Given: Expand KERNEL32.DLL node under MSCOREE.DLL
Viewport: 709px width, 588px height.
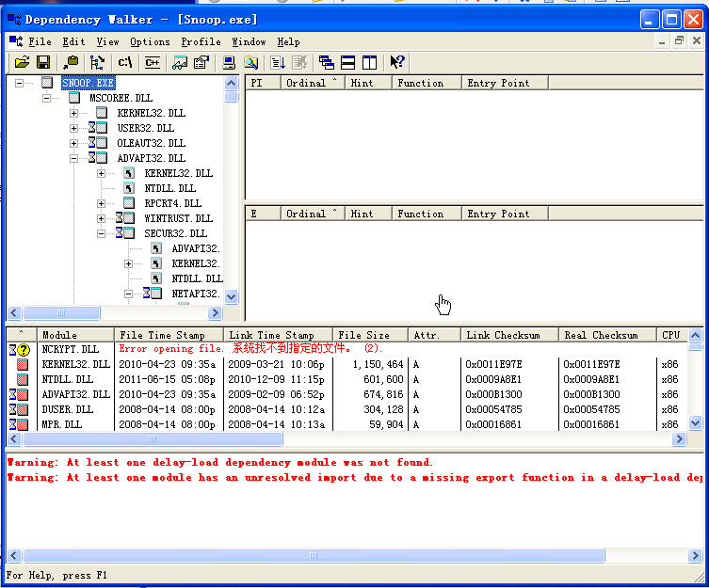Looking at the screenshot, I should coord(73,113).
